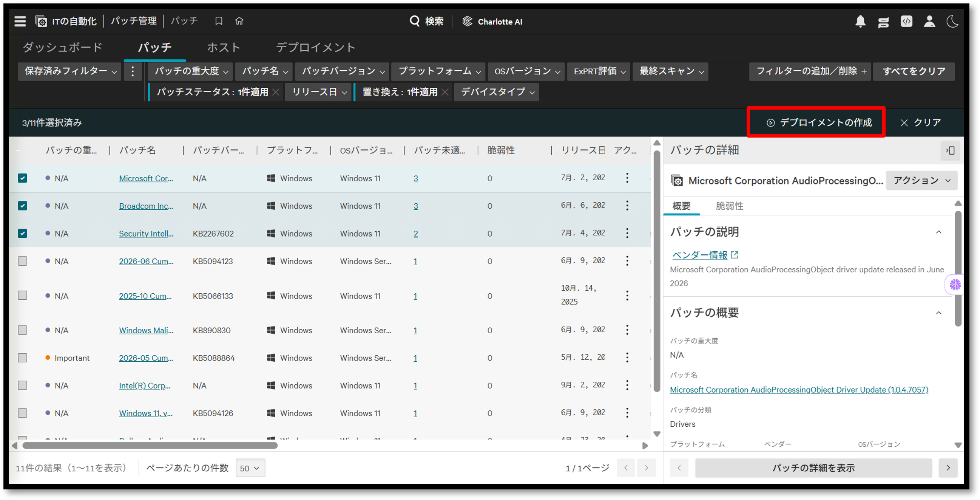Open the user profile icon

930,21
